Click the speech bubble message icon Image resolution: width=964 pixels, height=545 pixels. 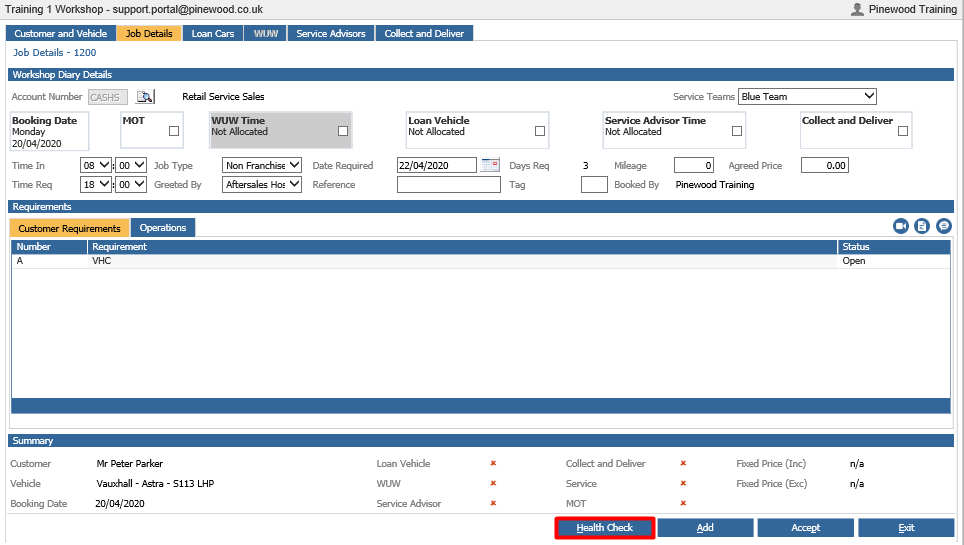[944, 226]
